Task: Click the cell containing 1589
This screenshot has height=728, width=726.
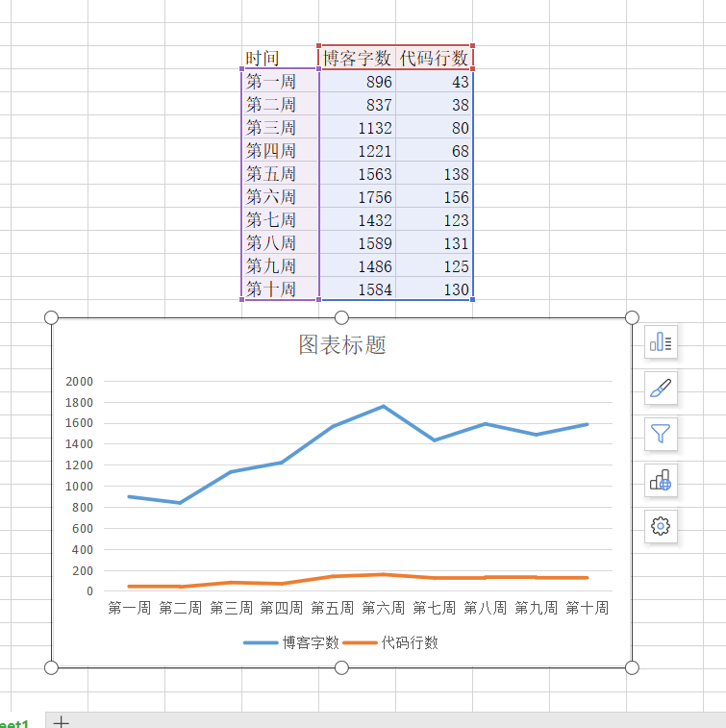Action: (x=357, y=242)
